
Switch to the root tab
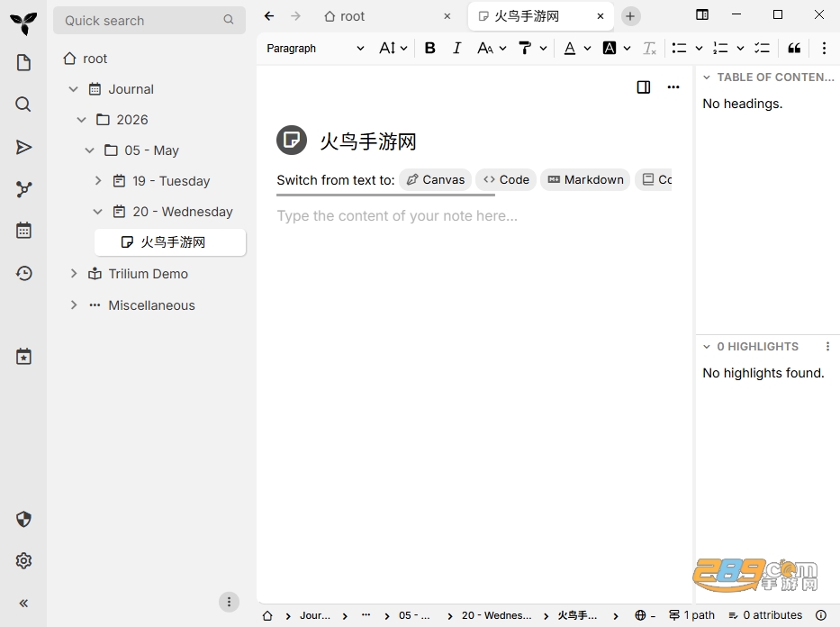[388, 16]
